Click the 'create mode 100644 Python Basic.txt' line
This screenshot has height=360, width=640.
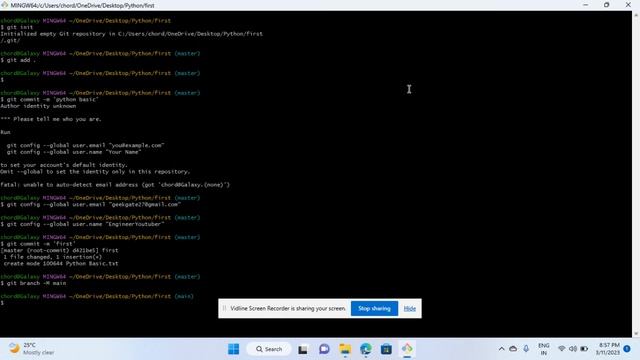61,263
